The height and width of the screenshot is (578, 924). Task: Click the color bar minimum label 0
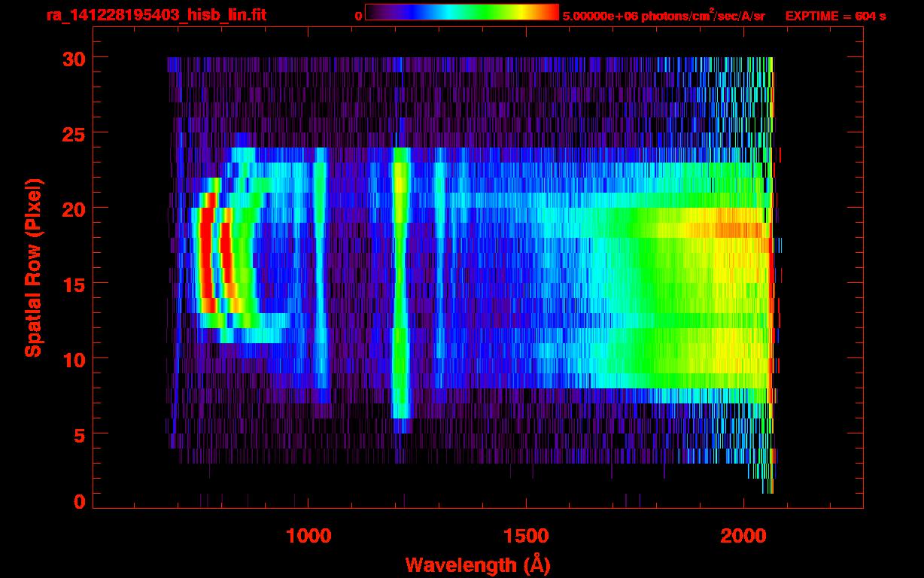pos(358,16)
